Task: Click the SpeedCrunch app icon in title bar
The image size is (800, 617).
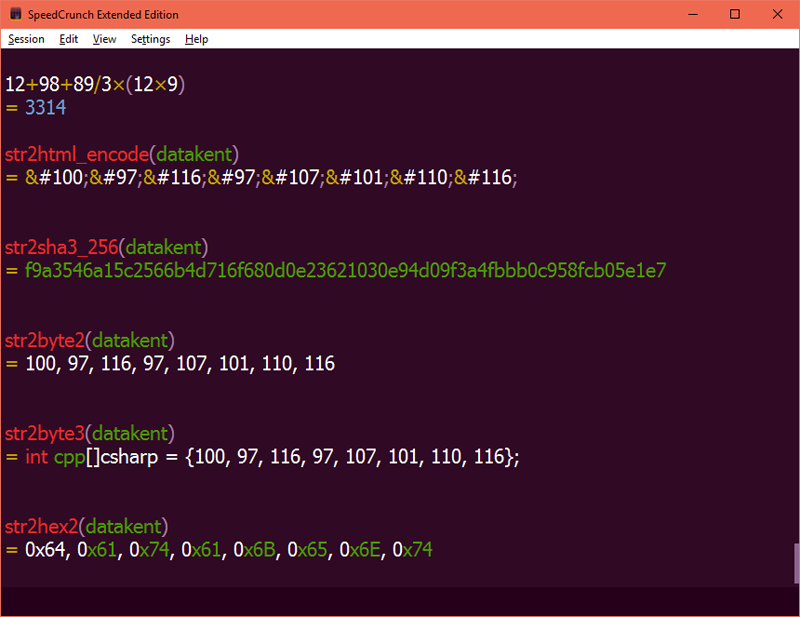Action: (16, 14)
